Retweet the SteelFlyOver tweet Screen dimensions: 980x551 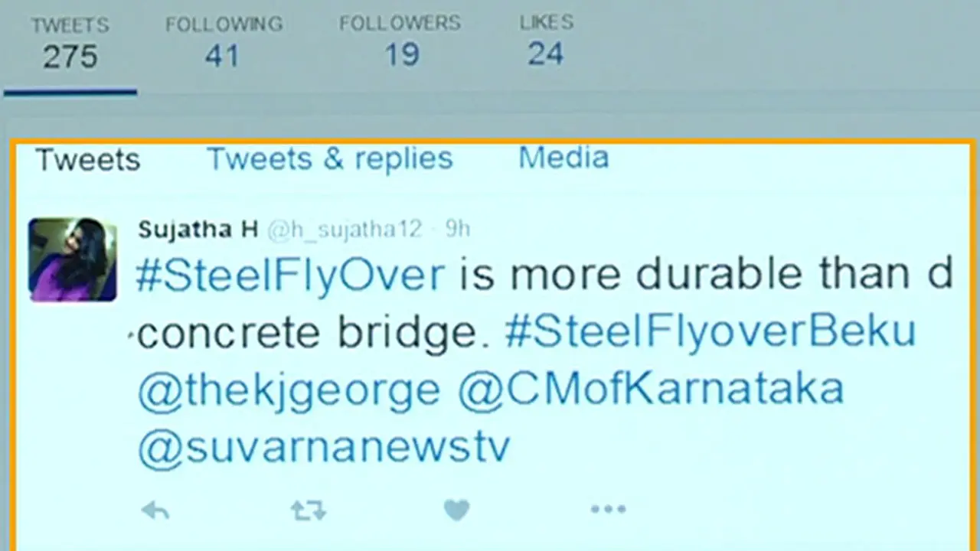[309, 510]
